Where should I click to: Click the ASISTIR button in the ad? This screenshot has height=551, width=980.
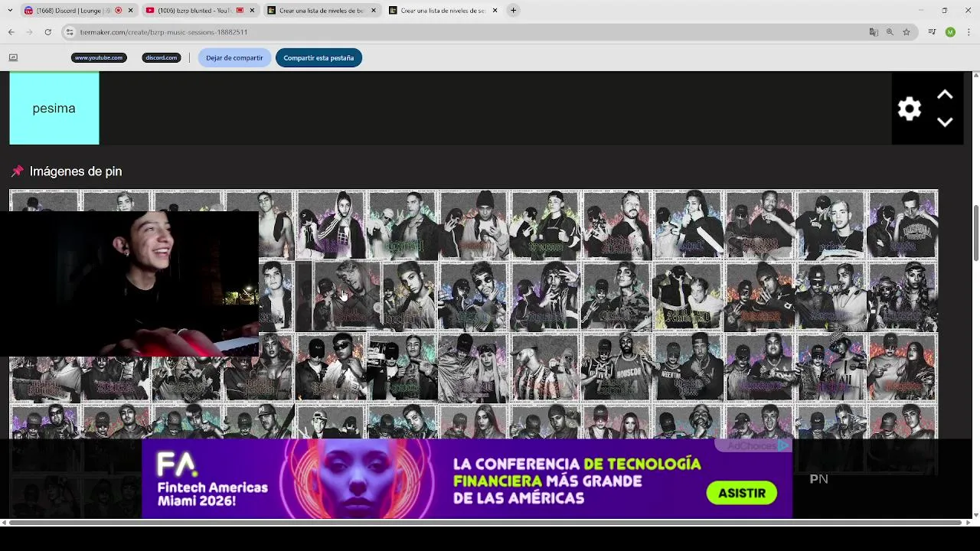pyautogui.click(x=742, y=494)
